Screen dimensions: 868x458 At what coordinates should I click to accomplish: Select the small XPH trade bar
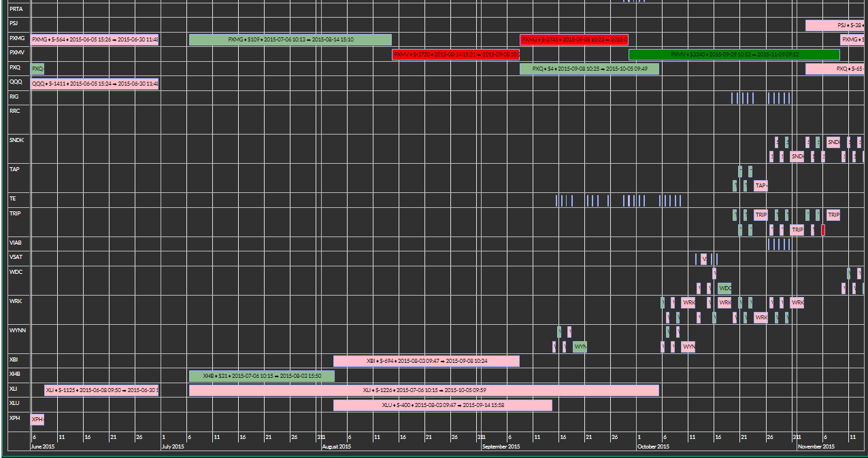pos(37,419)
